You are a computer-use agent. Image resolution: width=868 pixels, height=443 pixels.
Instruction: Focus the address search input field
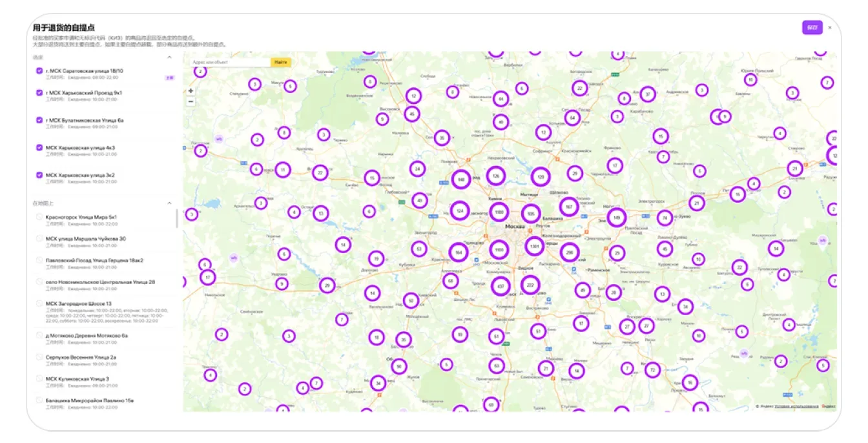click(x=229, y=62)
